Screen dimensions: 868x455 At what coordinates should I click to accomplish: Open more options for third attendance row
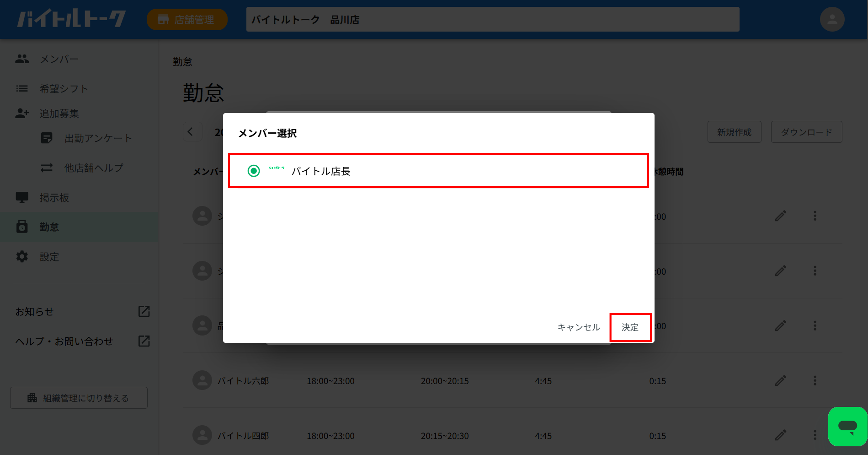[815, 326]
